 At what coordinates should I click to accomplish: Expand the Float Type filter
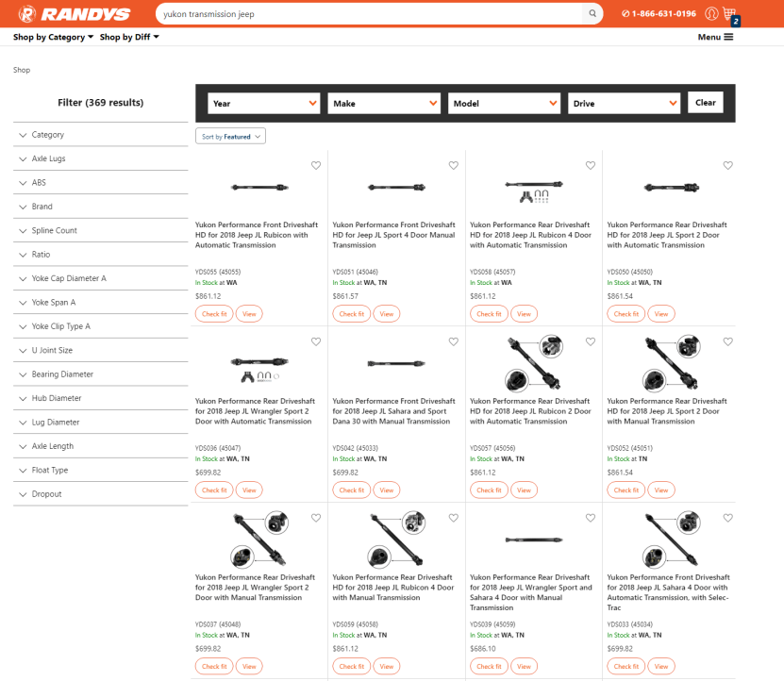click(101, 471)
